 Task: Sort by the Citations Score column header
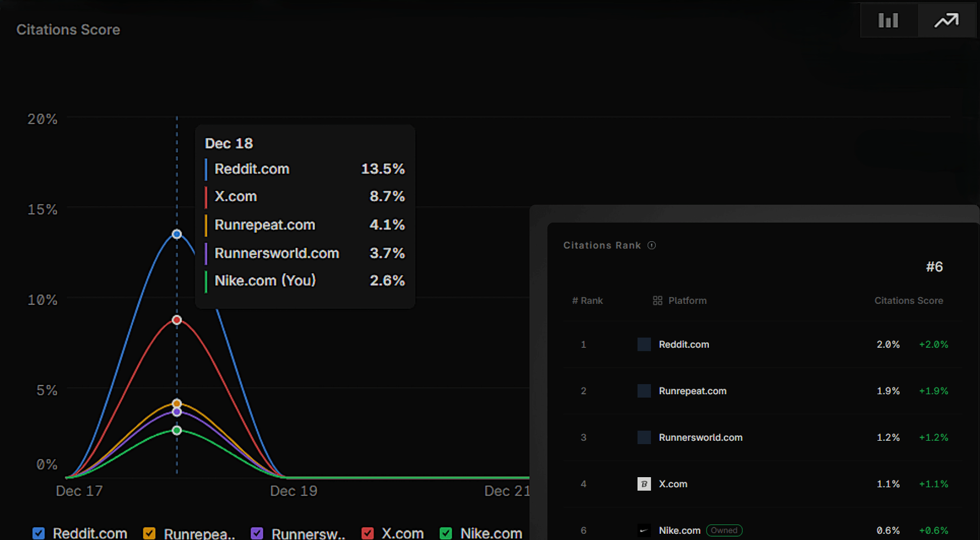pyautogui.click(x=908, y=301)
